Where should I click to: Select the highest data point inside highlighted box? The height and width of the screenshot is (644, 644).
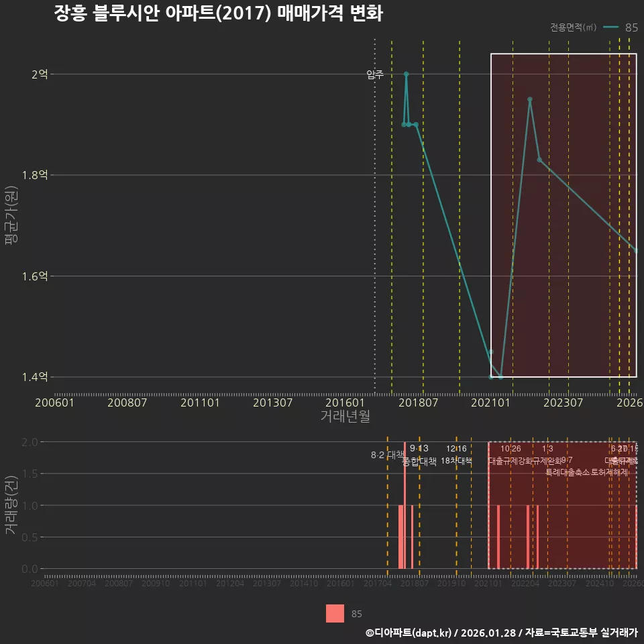529,100
